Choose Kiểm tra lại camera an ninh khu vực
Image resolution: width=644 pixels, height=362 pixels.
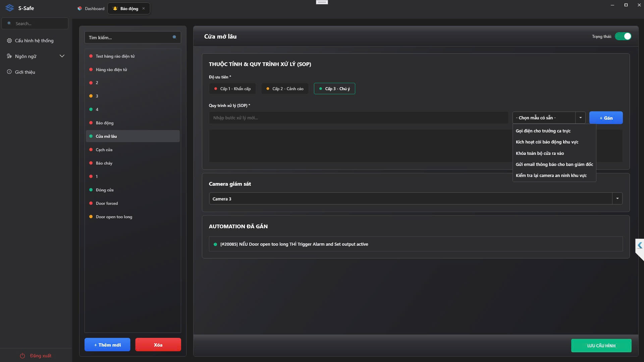click(x=554, y=175)
